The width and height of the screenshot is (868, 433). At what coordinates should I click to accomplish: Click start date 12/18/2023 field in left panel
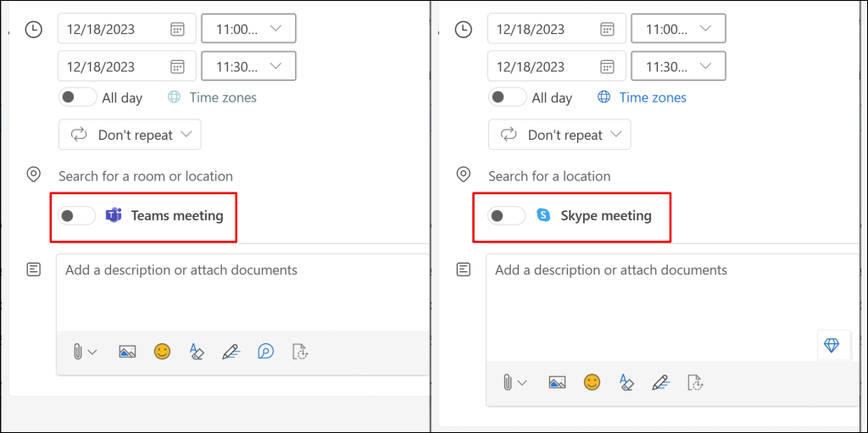tap(127, 28)
